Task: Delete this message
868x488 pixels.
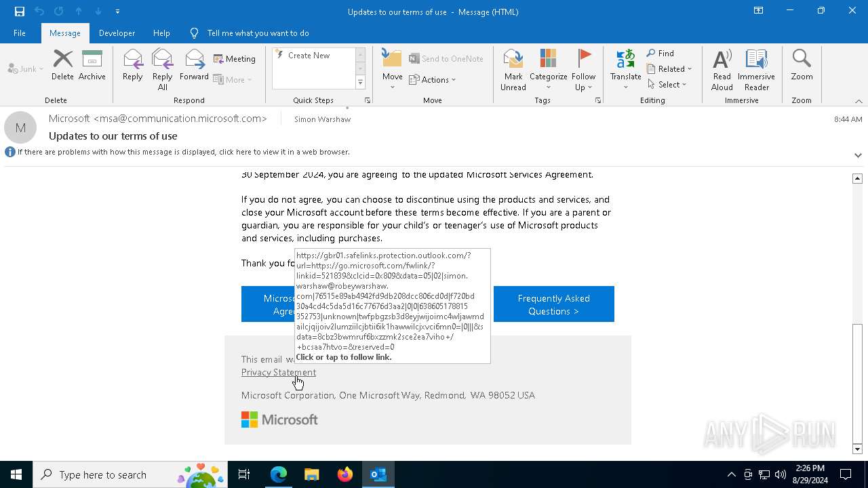Action: tap(62, 65)
